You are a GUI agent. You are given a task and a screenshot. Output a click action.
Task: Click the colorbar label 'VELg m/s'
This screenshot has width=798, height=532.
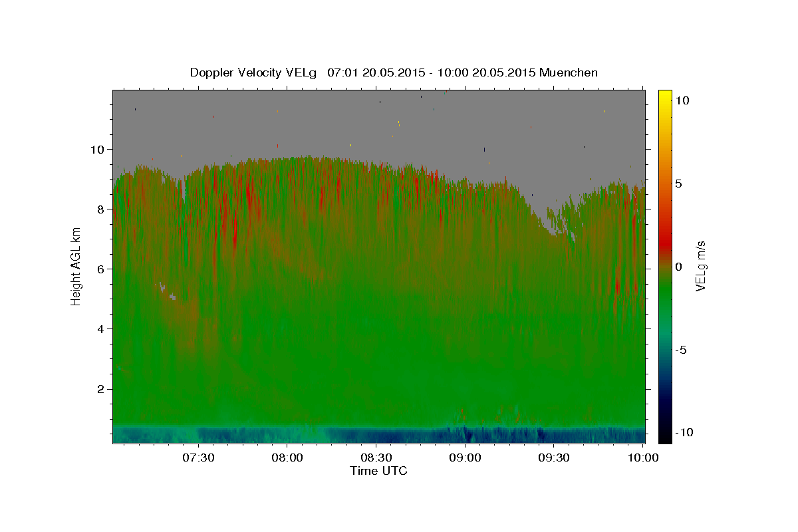[700, 266]
